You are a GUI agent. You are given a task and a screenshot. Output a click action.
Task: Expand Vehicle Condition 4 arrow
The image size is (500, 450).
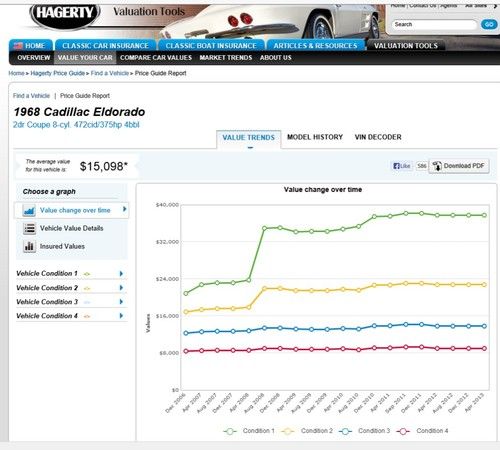pos(121,316)
